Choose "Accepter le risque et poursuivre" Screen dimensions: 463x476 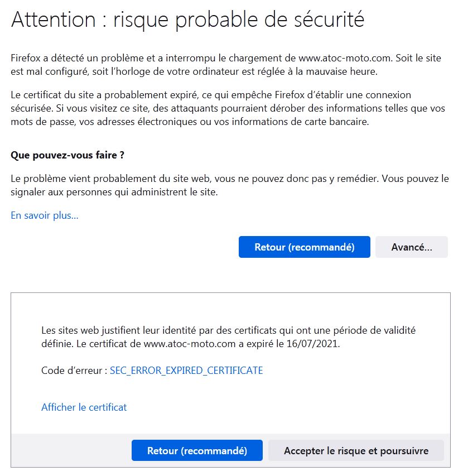tap(356, 451)
